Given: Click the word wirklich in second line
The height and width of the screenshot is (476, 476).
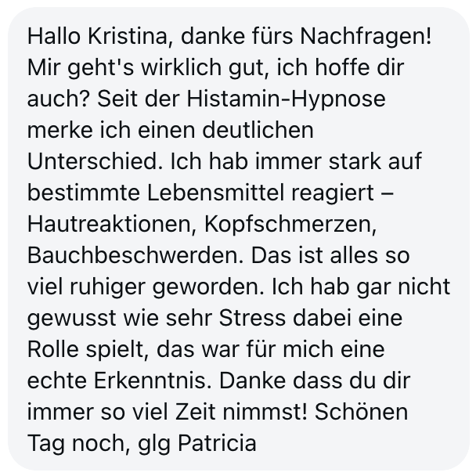Looking at the screenshot, I should (x=181, y=67).
